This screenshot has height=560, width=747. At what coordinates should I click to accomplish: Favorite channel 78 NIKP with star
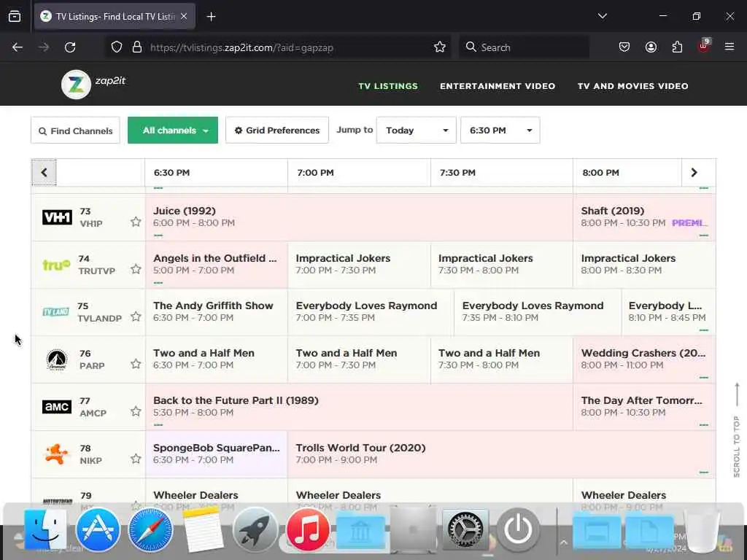136,459
